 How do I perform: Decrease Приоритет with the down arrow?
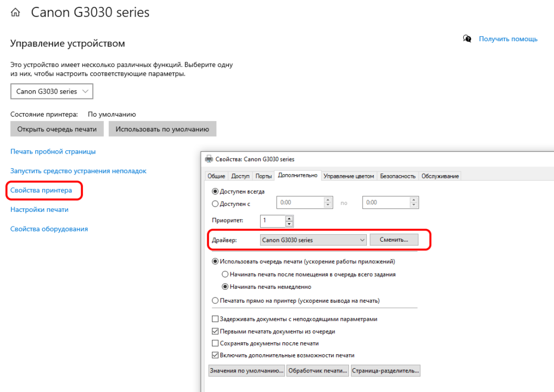pyautogui.click(x=289, y=224)
